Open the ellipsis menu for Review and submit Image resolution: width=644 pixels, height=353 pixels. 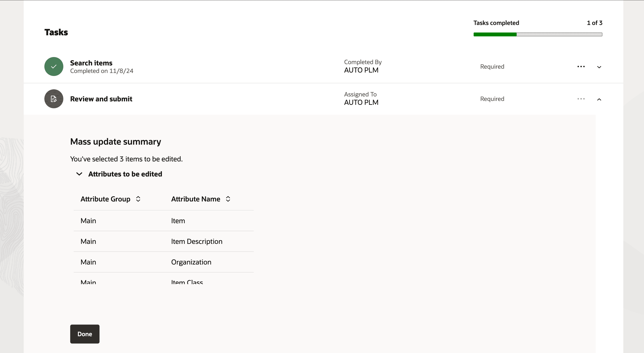point(581,99)
